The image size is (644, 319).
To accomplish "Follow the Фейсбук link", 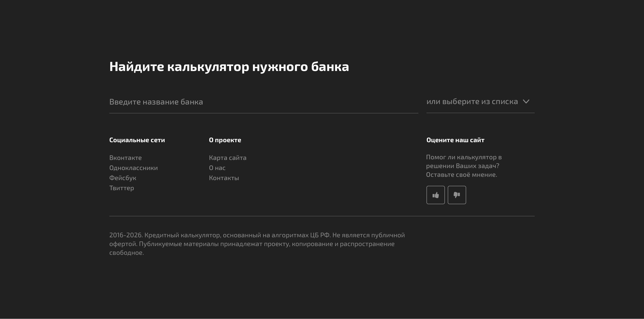I will (x=122, y=178).
